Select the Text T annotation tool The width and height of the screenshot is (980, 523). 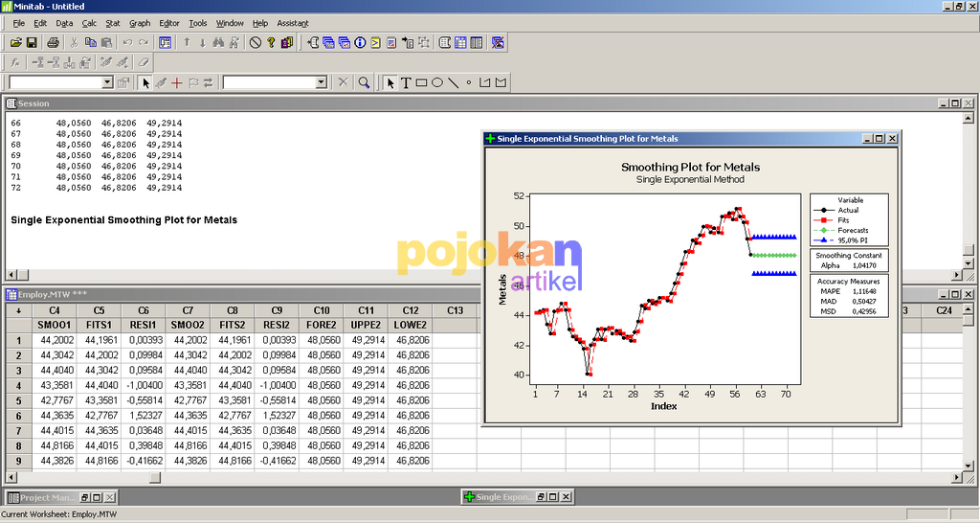[406, 82]
